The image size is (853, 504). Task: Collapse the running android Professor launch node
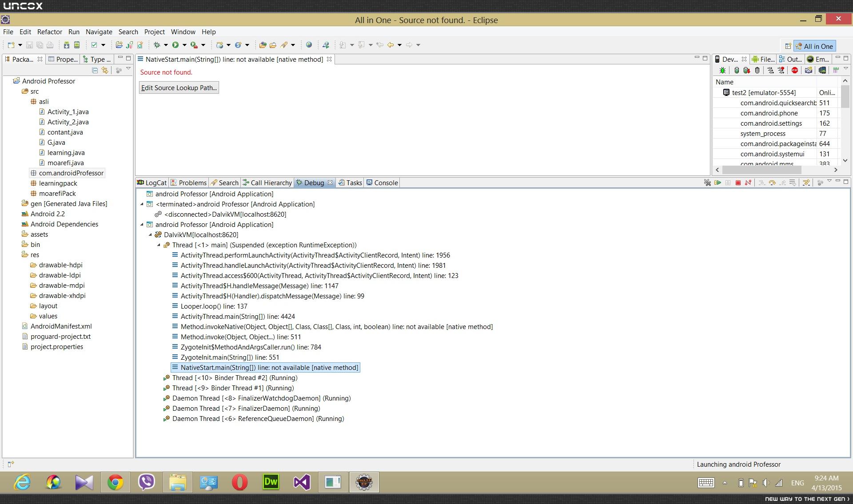(x=142, y=225)
